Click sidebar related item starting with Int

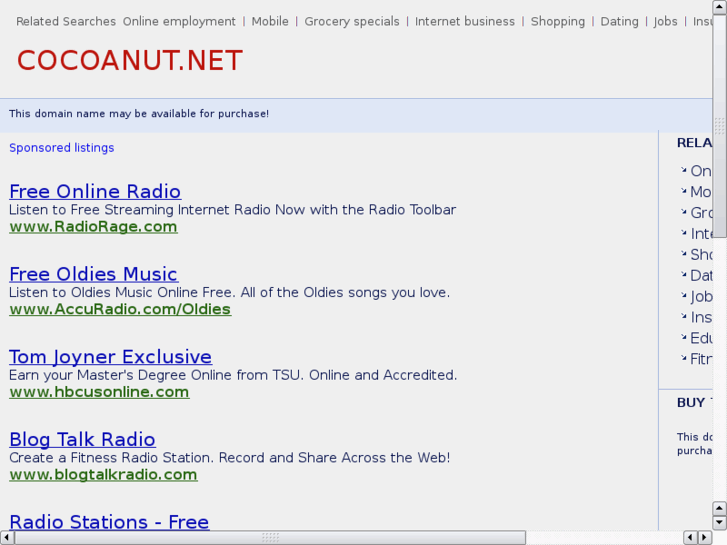point(701,233)
